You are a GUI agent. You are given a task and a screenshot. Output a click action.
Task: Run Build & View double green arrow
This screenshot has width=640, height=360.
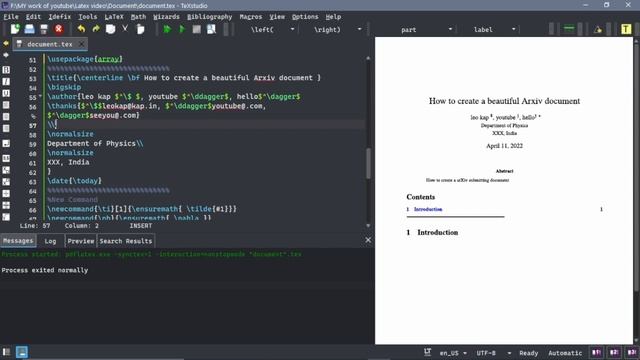click(x=167, y=29)
